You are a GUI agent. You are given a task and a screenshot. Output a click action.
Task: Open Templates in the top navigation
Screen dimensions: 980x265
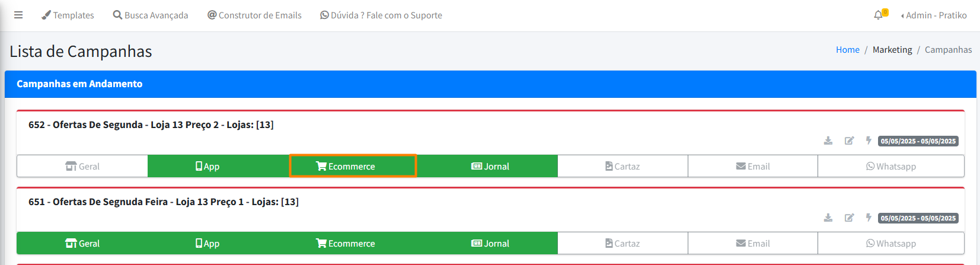pyautogui.click(x=68, y=15)
